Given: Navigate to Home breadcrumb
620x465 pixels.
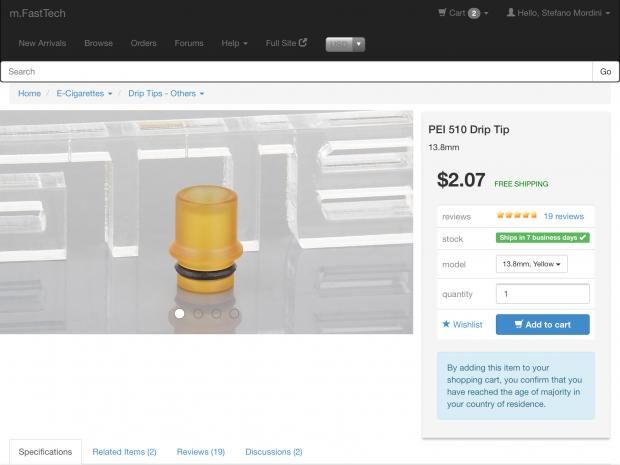Looking at the screenshot, I should 30,93.
